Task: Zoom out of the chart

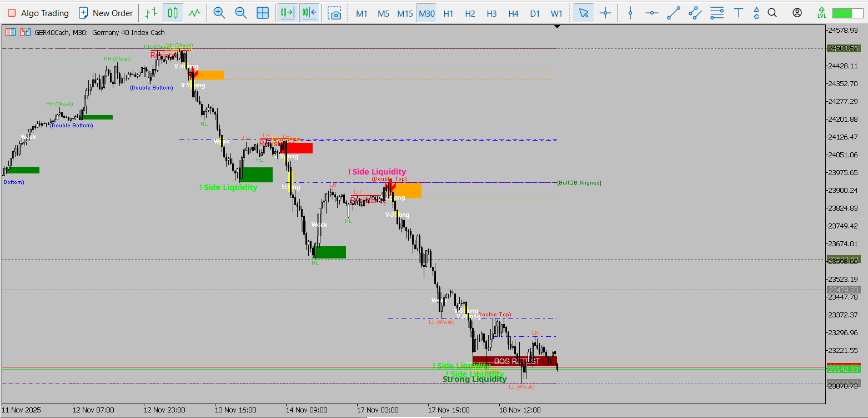Action: (x=241, y=13)
